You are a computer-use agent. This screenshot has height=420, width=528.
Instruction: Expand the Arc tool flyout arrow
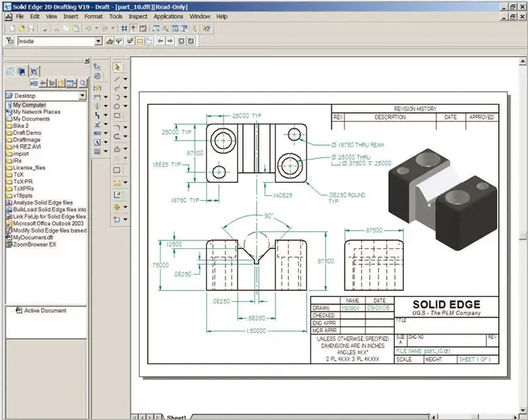125,97
